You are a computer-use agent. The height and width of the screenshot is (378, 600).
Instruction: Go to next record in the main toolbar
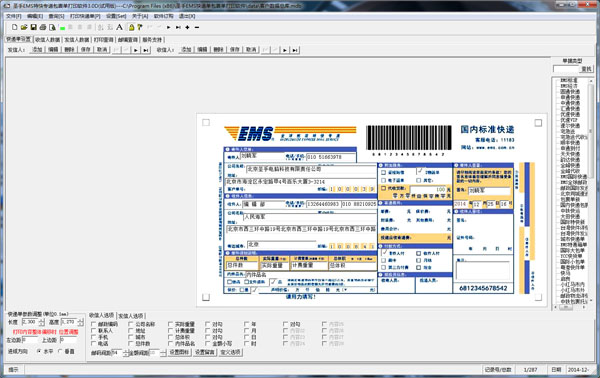[168, 27]
